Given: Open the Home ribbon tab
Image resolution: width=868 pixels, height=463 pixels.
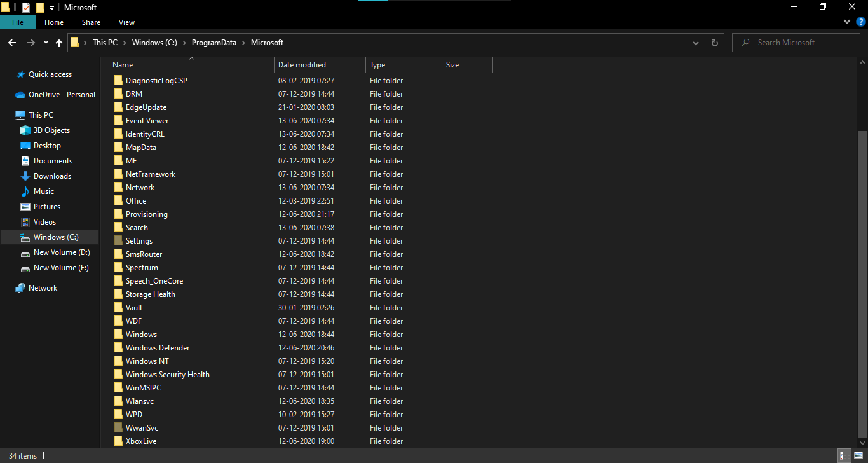Looking at the screenshot, I should pyautogui.click(x=54, y=22).
